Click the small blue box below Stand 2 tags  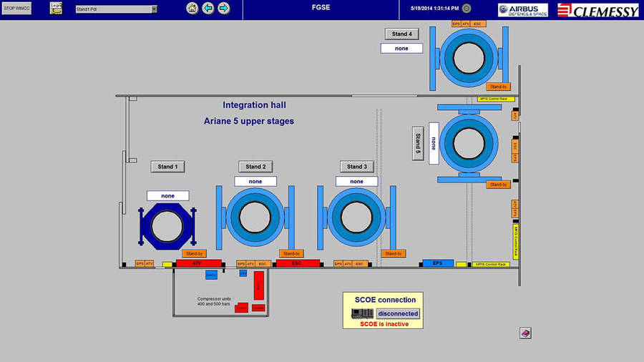tap(243, 273)
